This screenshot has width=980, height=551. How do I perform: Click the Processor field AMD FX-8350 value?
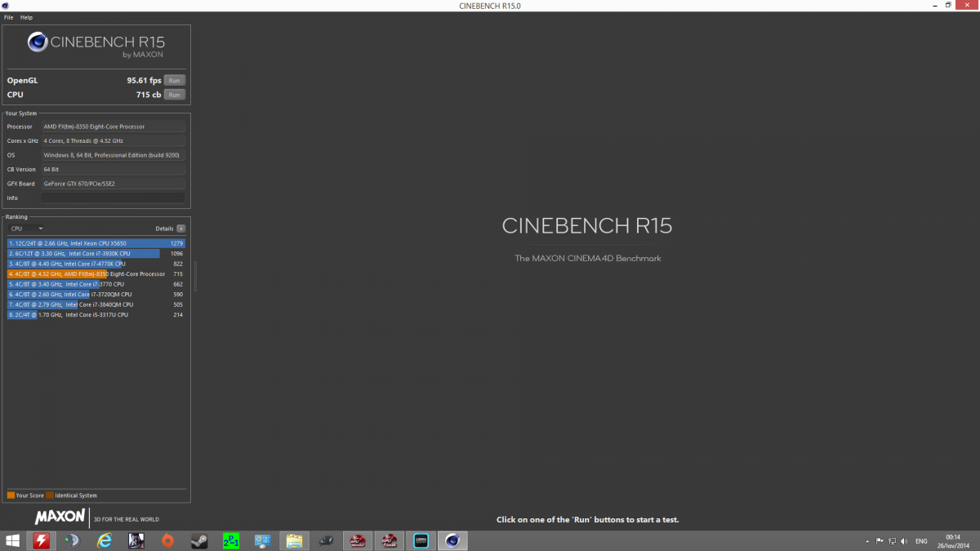(x=113, y=127)
